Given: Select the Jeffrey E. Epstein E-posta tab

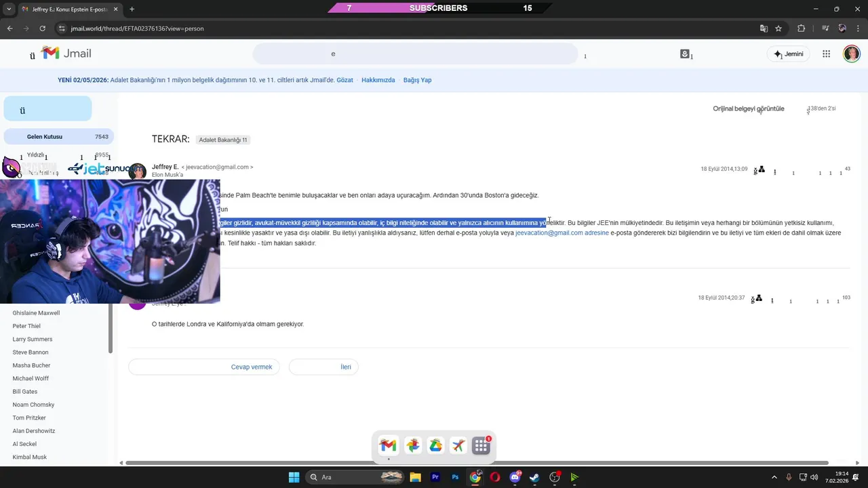Looking at the screenshot, I should tap(69, 9).
